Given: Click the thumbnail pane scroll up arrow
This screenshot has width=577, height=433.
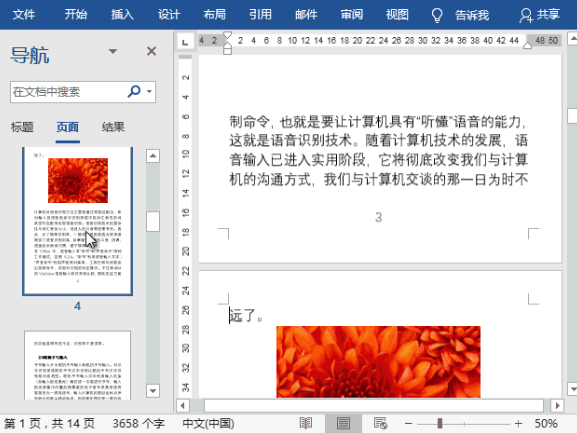Looking at the screenshot, I should (153, 156).
